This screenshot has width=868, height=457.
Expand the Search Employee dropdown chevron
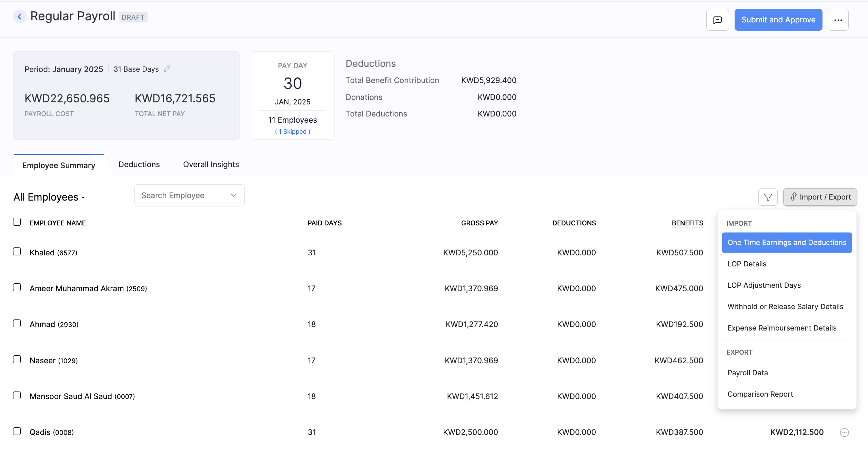click(x=233, y=195)
